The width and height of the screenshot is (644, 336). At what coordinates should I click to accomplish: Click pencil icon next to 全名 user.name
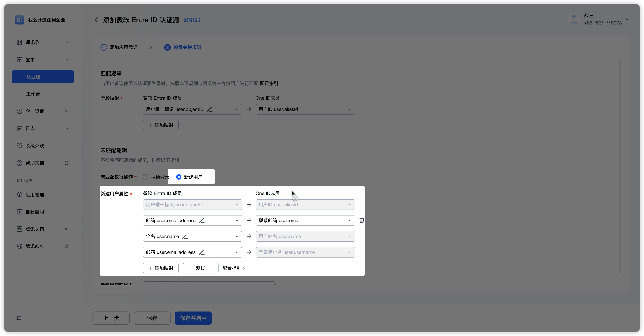(x=185, y=236)
